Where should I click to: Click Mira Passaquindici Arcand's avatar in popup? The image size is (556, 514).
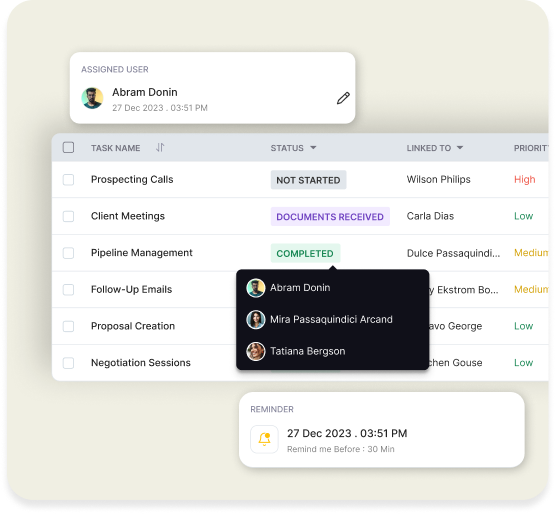(x=256, y=319)
